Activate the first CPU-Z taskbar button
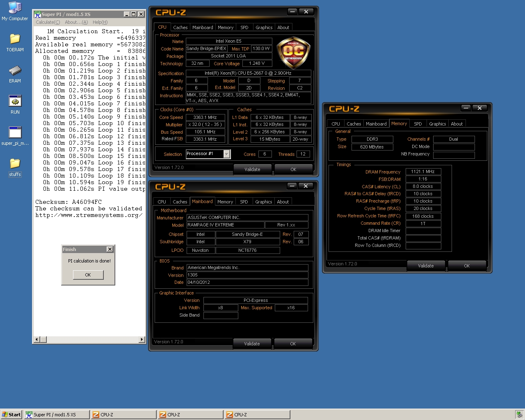This screenshot has height=420, width=525. [123, 415]
